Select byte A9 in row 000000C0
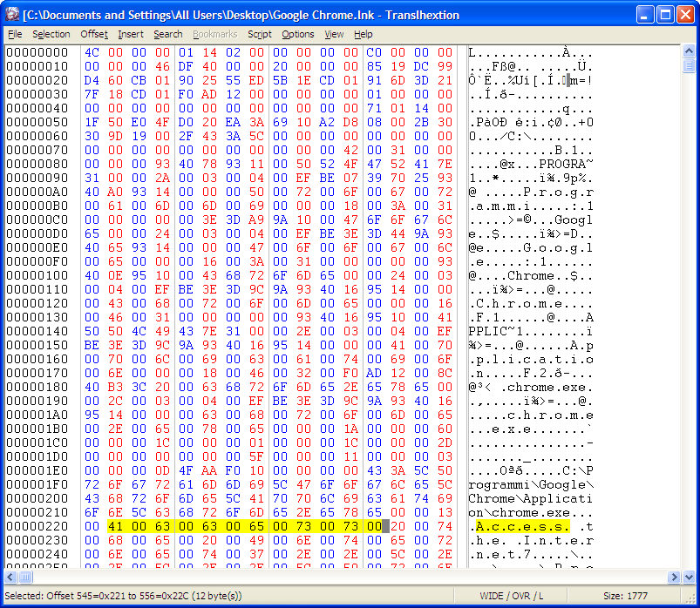 pyautogui.click(x=256, y=220)
